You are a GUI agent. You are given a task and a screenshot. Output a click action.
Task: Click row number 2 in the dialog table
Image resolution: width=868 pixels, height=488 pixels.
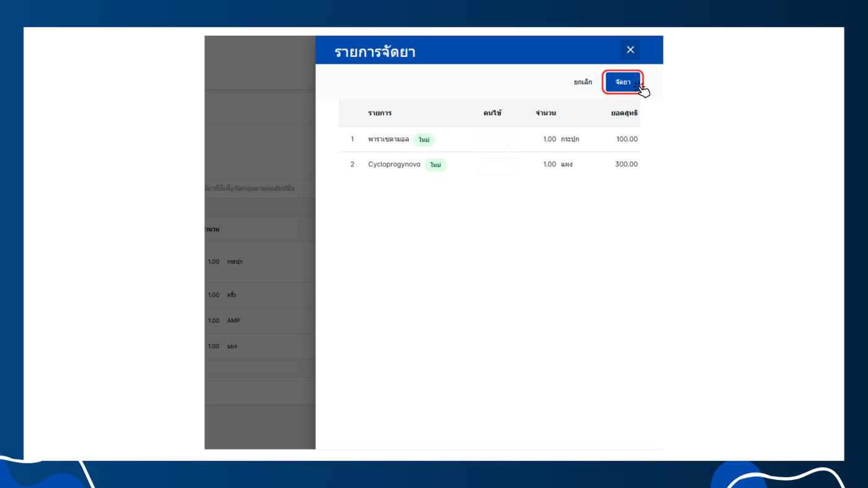pyautogui.click(x=352, y=164)
